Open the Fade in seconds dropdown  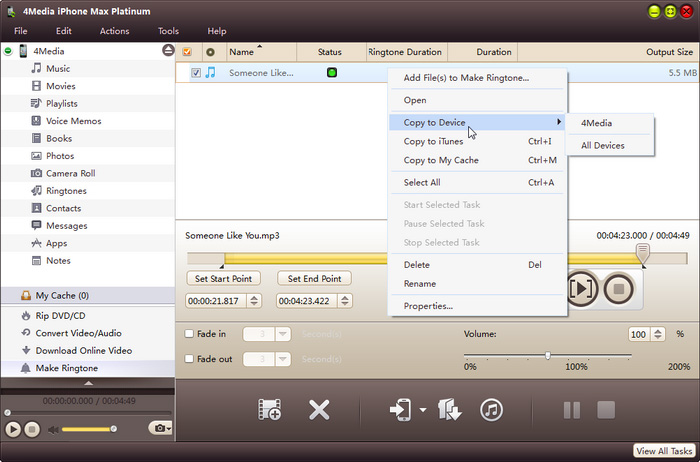[283, 333]
